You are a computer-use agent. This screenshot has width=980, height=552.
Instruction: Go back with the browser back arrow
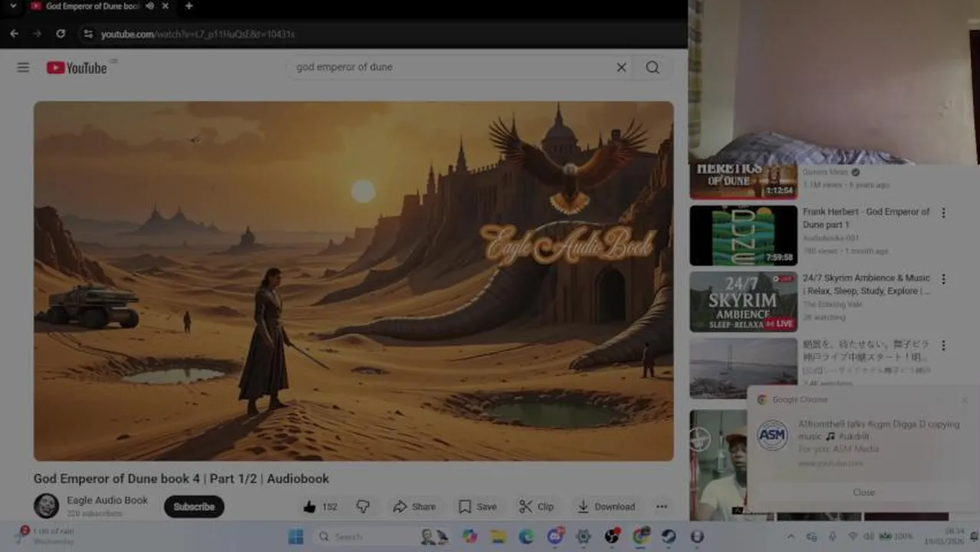14,34
